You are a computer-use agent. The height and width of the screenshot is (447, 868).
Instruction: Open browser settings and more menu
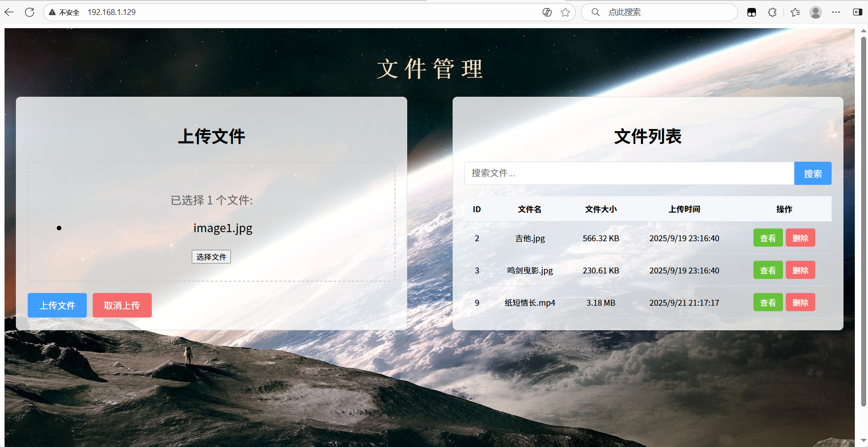coord(836,12)
